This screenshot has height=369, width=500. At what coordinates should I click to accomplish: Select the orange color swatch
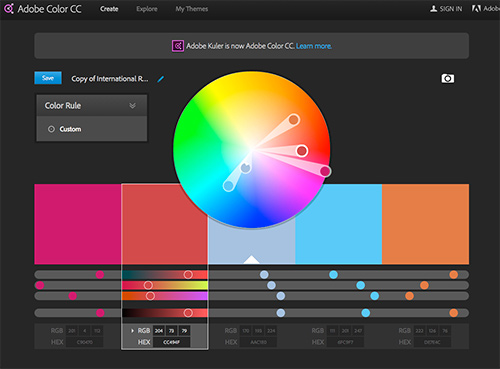point(425,224)
